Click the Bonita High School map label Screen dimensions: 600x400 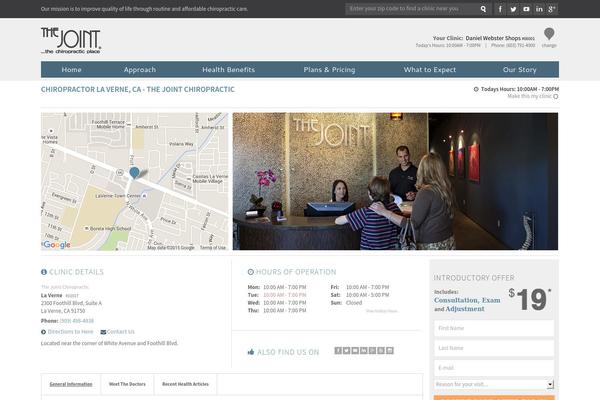(x=111, y=229)
